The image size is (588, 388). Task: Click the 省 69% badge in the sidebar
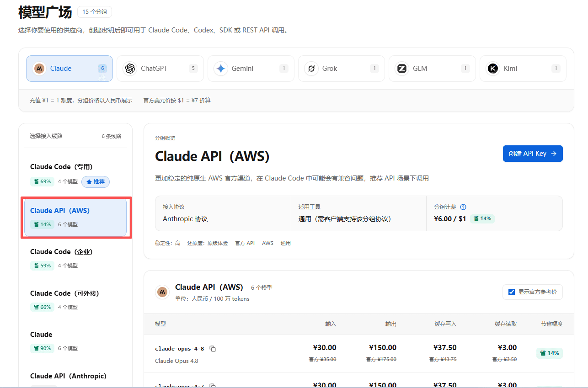click(x=42, y=182)
